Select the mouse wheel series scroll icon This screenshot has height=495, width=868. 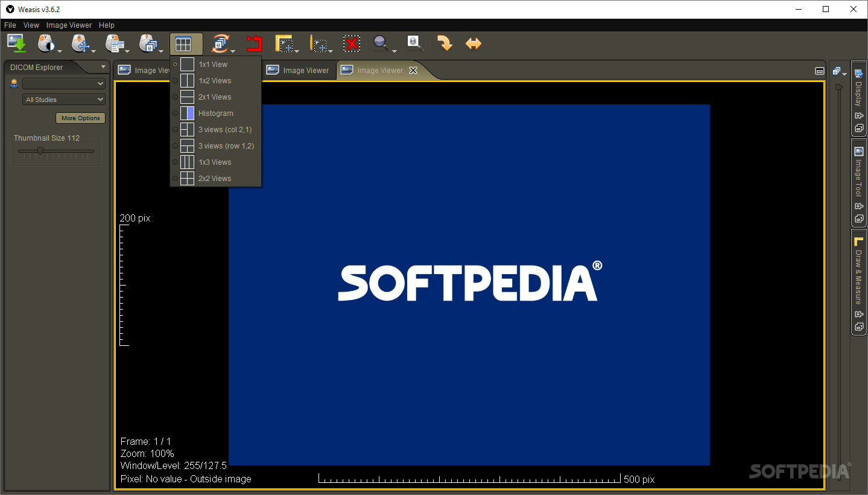[x=147, y=43]
